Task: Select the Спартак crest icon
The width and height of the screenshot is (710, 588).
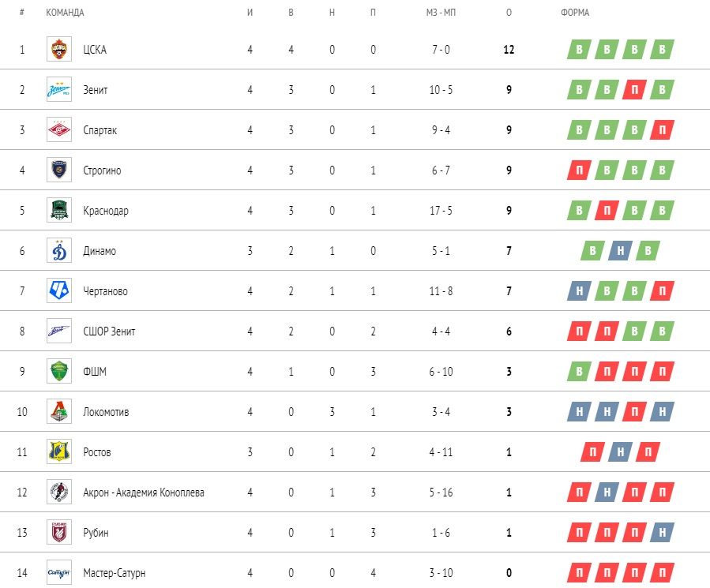Action: point(59,129)
